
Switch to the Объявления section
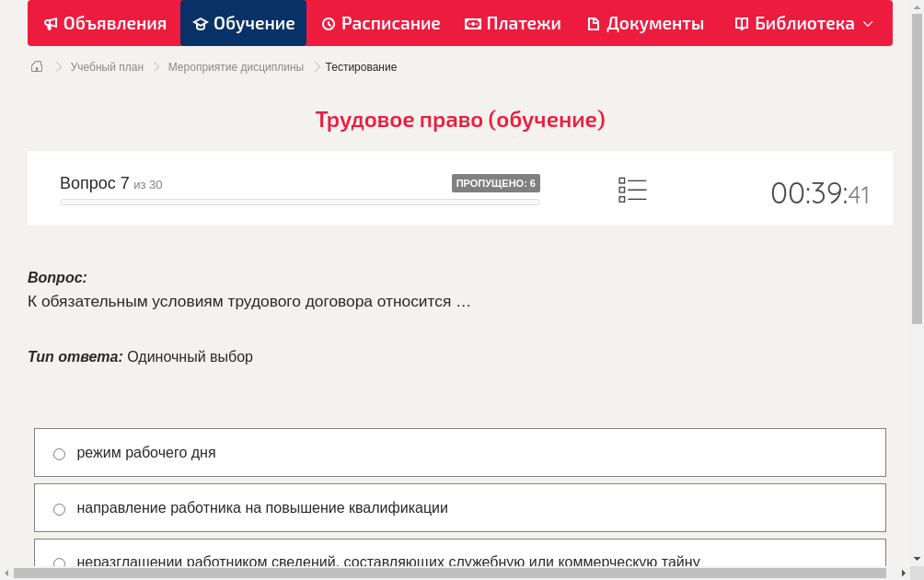104,23
